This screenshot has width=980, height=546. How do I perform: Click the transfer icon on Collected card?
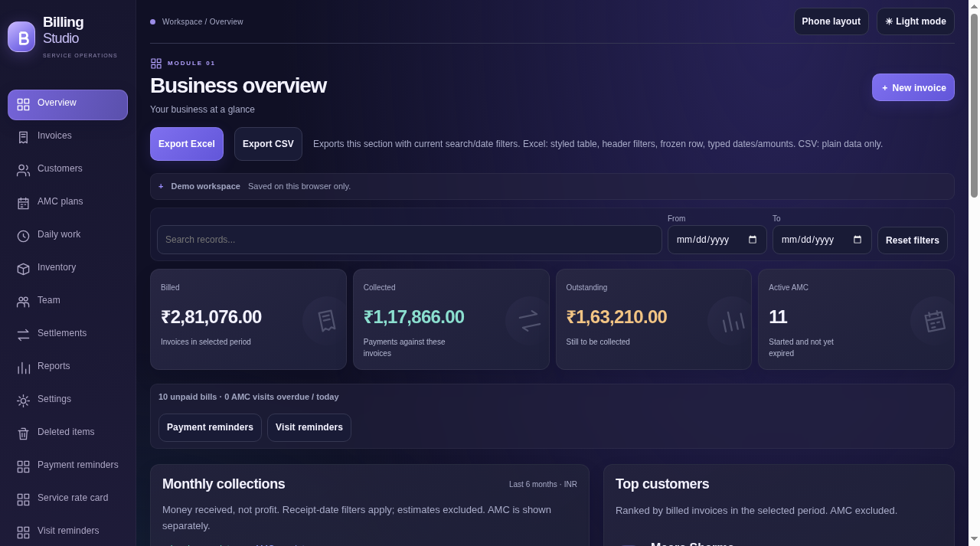coord(529,320)
